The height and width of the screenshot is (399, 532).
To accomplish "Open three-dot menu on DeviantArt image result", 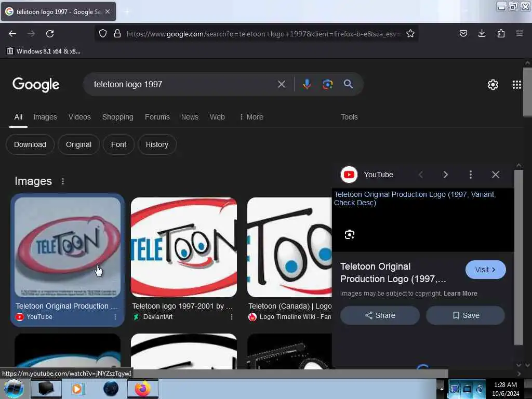I will [232, 316].
